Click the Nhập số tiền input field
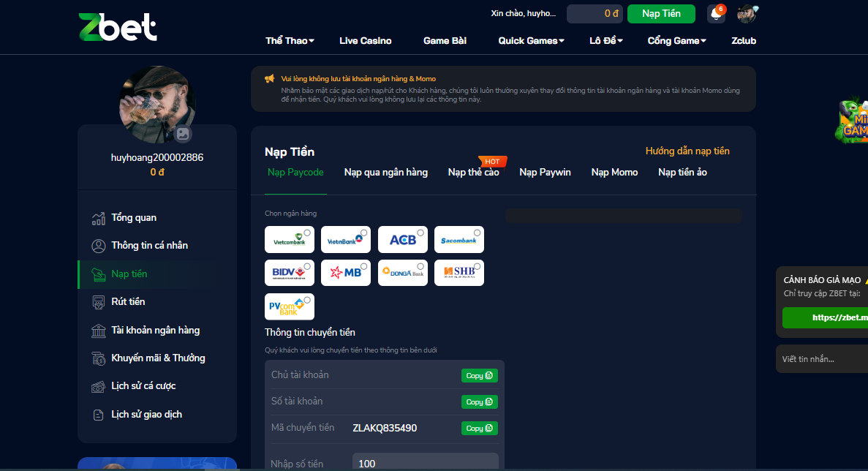This screenshot has height=471, width=868. (425, 463)
